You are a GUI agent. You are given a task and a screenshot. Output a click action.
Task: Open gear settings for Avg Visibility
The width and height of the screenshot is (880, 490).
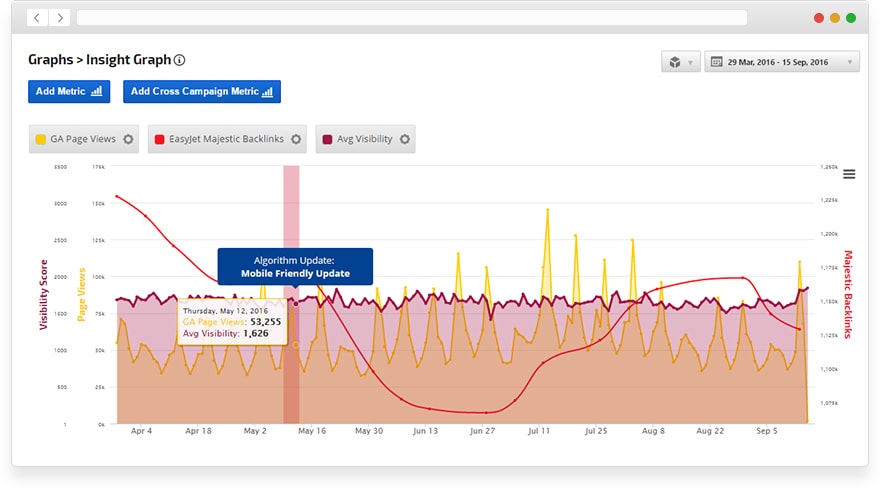click(404, 139)
